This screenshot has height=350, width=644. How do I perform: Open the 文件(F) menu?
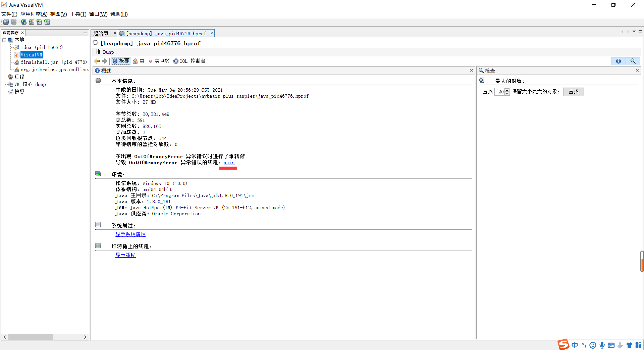(9, 14)
